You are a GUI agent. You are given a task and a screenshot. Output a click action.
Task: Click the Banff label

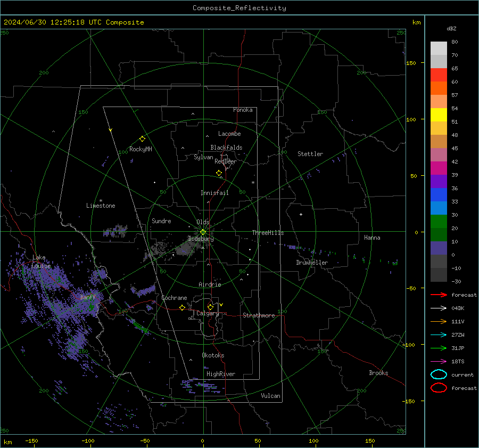88,297
